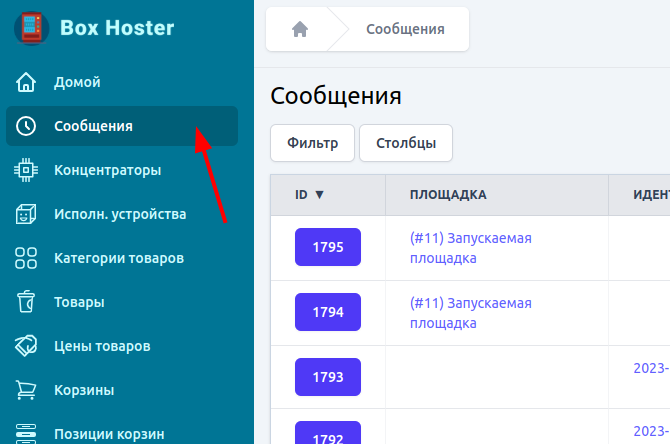
Task: Click the clock icon beside Сообщения
Action: point(26,126)
